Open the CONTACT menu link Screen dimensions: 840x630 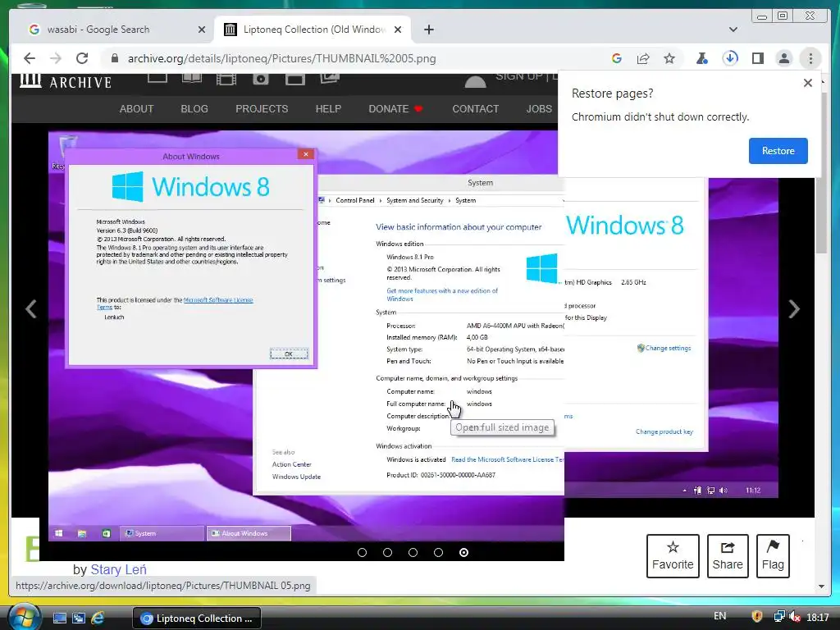pos(475,109)
